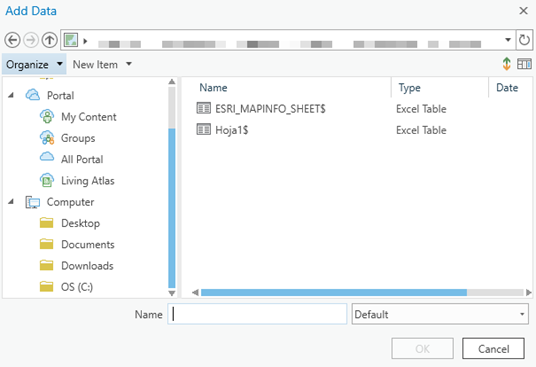Click the project icon in path bar
This screenshot has width=536, height=367.
[x=71, y=40]
